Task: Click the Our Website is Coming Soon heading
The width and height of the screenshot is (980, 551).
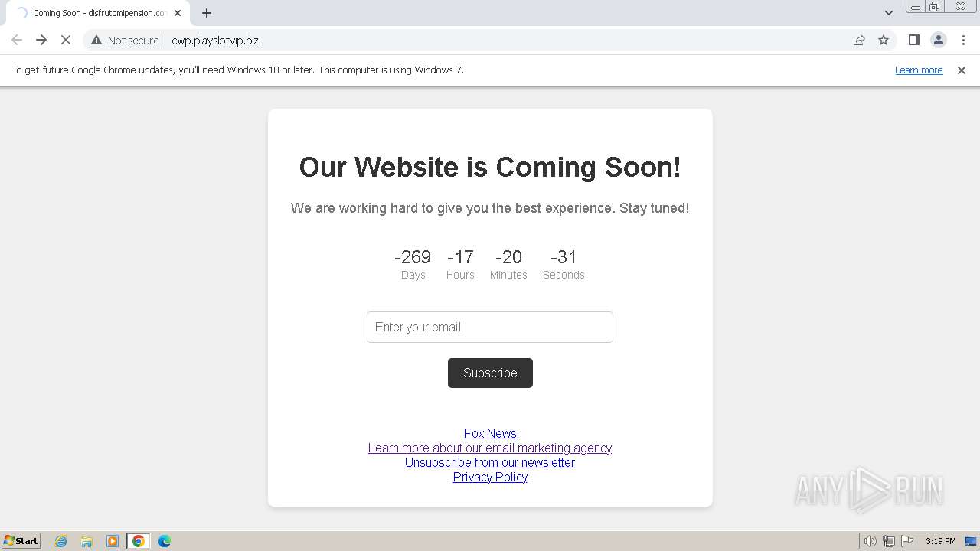Action: (x=490, y=167)
